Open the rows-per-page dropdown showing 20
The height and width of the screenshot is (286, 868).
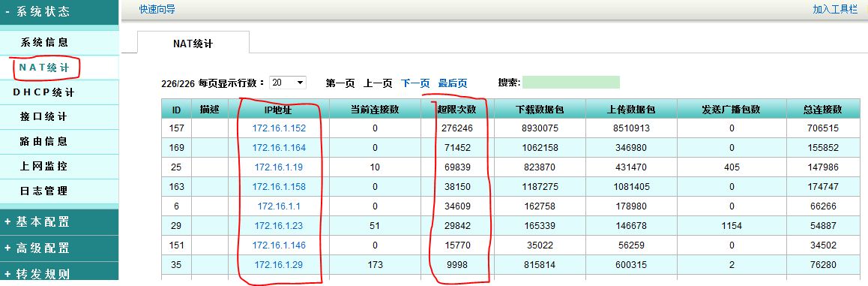(x=288, y=83)
